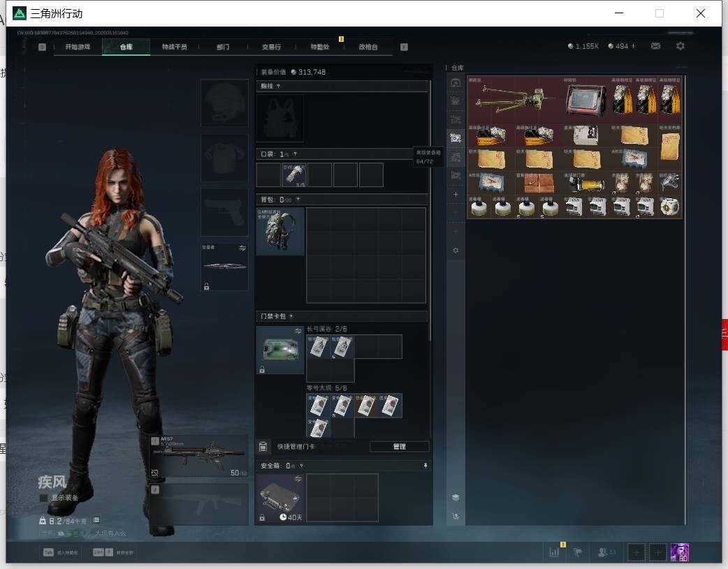
Task: Click the AR57 weapon modification icon
Action: pos(154,473)
